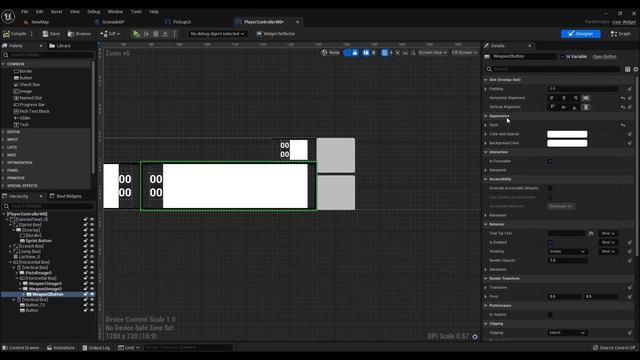Image resolution: width=640 pixels, height=360 pixels.
Task: Open the debug object selector dropdown
Action: coord(217,34)
